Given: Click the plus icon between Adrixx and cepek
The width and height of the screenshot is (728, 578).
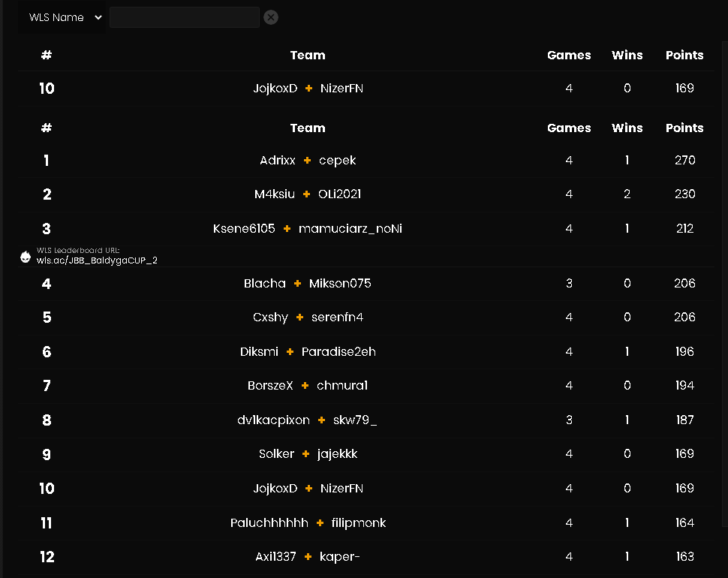Looking at the screenshot, I should coord(307,161).
